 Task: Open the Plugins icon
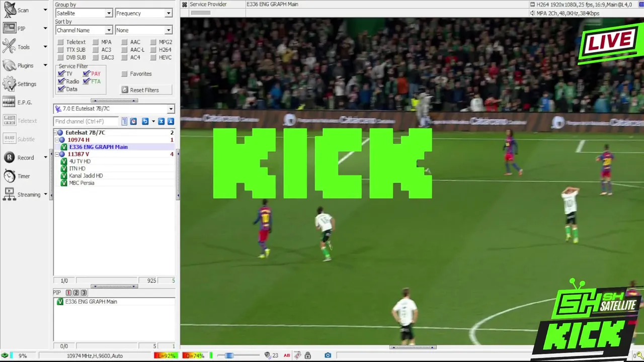pos(10,65)
